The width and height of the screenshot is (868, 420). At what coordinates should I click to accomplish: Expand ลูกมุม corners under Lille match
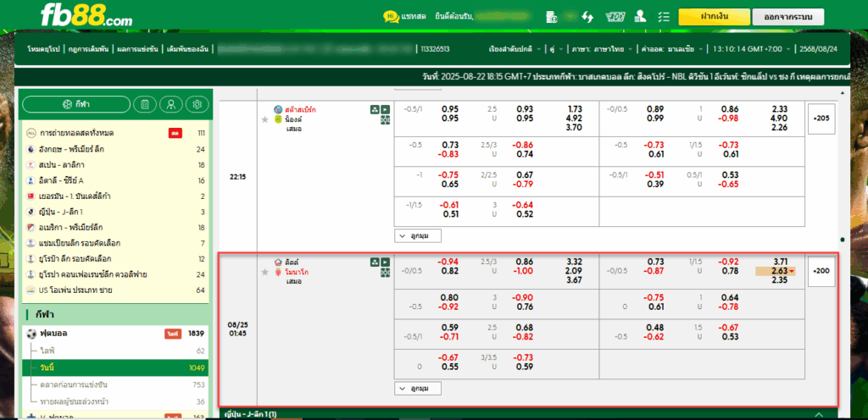[x=418, y=389]
